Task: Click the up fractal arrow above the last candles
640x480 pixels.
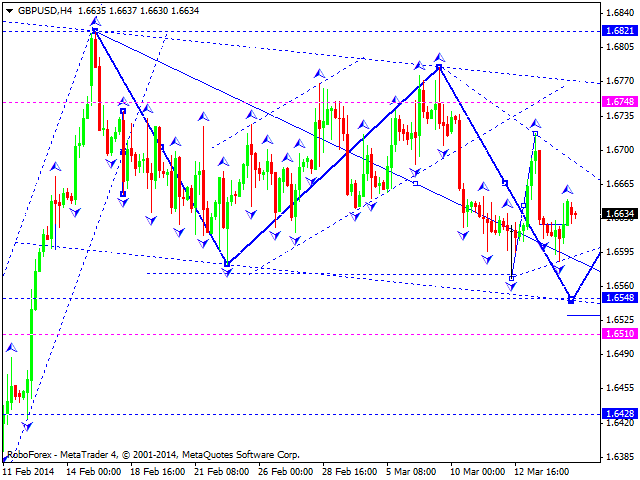Action: pos(568,189)
